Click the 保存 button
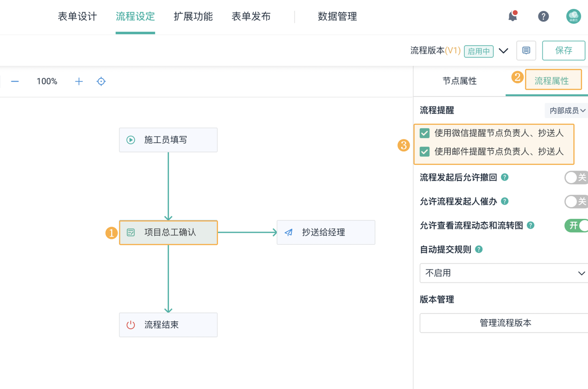The width and height of the screenshot is (588, 389). point(563,51)
